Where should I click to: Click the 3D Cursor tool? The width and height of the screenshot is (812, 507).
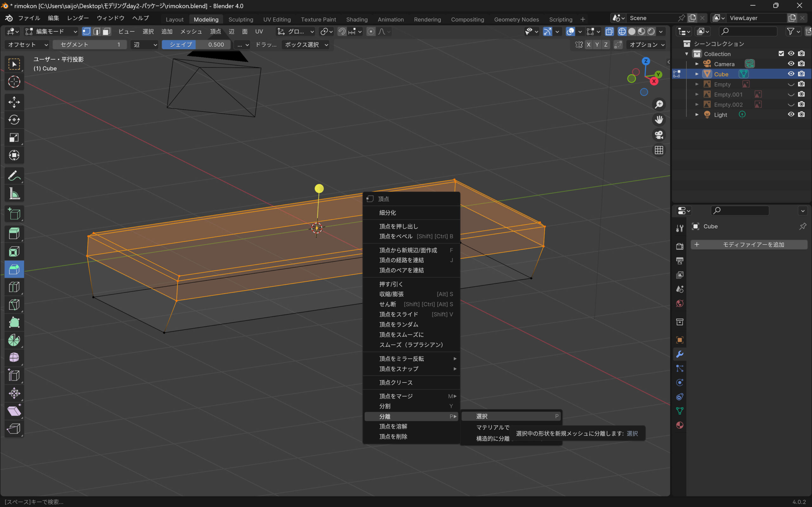tap(14, 82)
